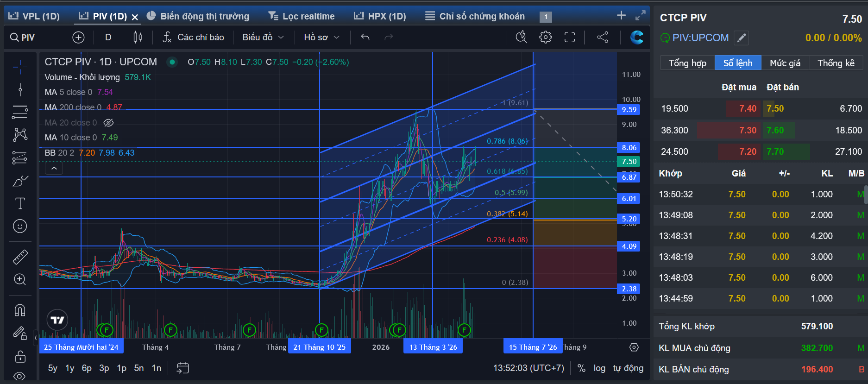This screenshot has width=868, height=384.
Task: Open the pattern drawing tools
Action: (20, 135)
